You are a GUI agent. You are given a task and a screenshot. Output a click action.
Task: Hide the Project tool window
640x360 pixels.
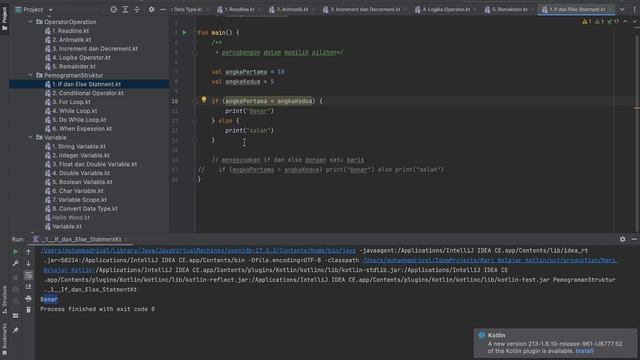[163, 9]
